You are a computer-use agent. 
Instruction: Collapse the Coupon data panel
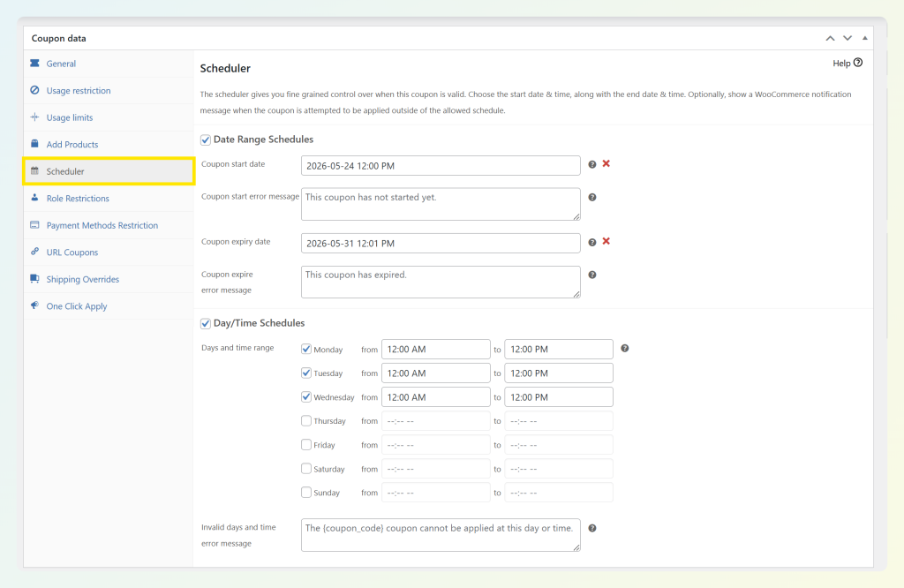point(864,38)
